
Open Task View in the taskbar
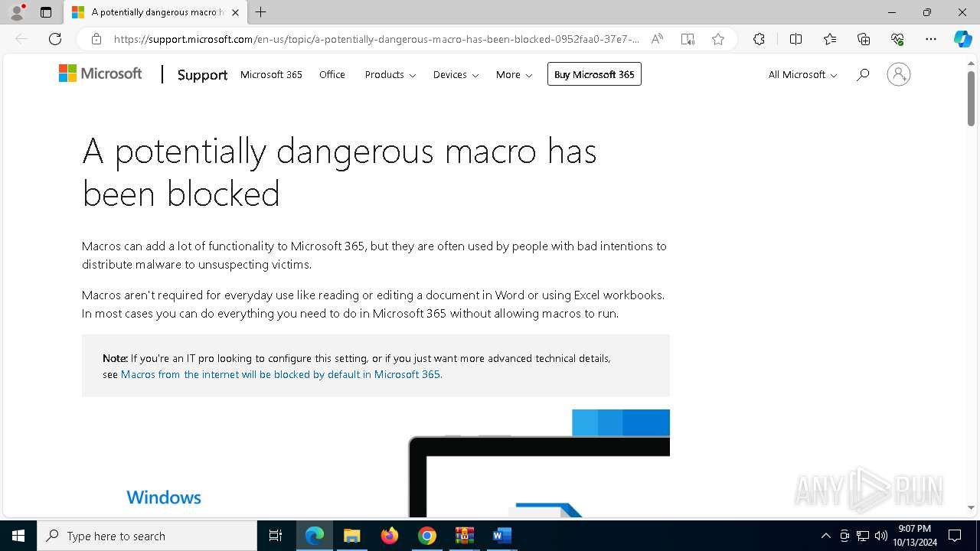point(276,536)
